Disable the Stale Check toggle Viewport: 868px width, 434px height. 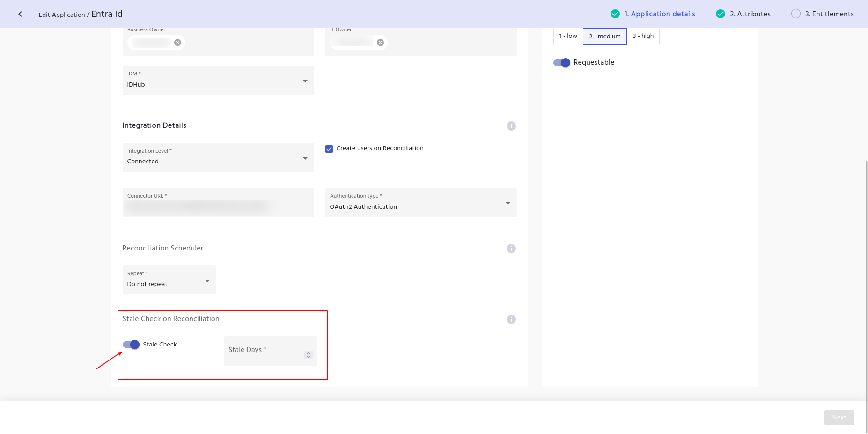tap(132, 345)
